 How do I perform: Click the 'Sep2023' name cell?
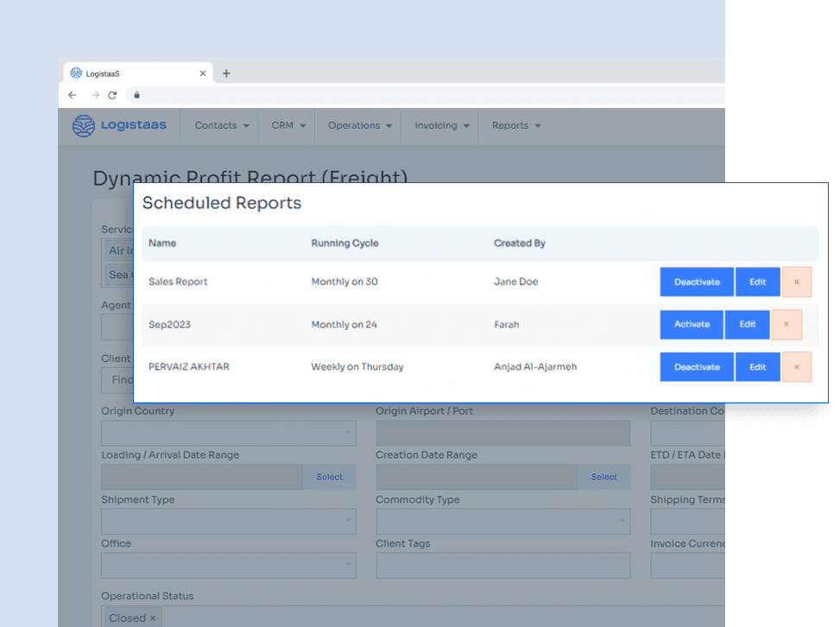(169, 325)
